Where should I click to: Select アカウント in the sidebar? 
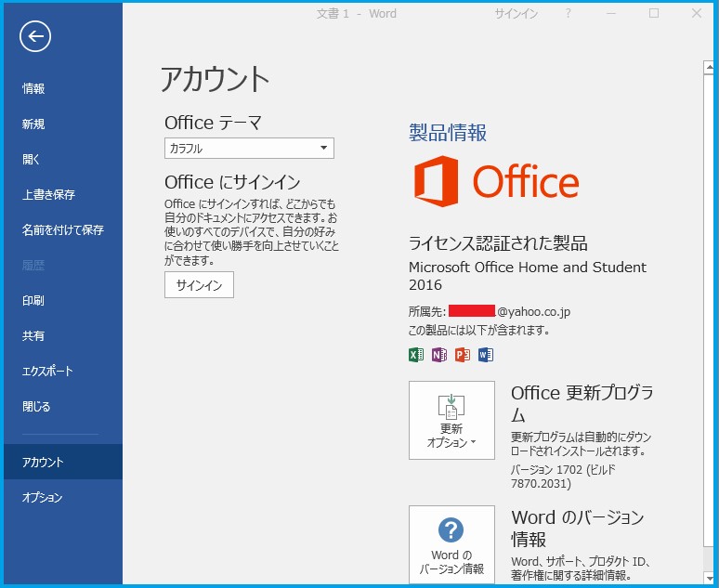click(63, 462)
